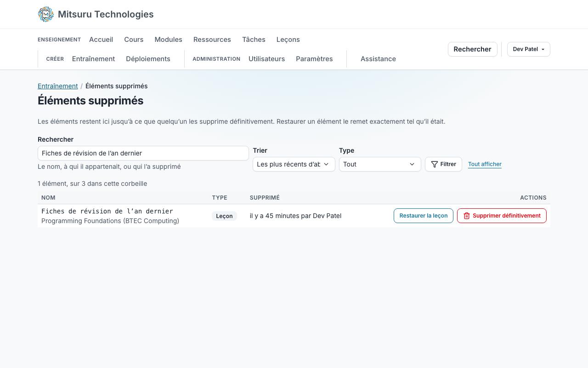Click the funnel icon in Filtrer button
This screenshot has height=368, width=588.
point(434,164)
